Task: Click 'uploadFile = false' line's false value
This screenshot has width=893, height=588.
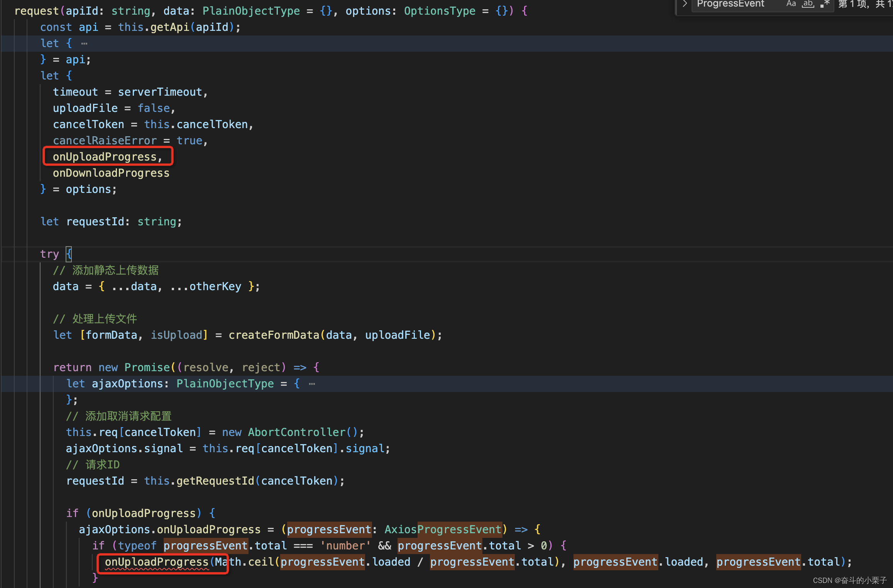Action: pyautogui.click(x=154, y=108)
